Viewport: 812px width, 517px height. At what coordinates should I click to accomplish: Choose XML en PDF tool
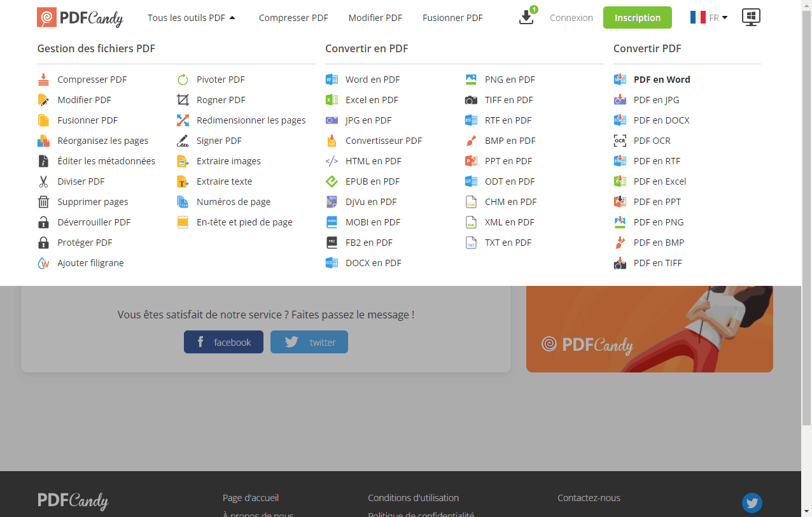[510, 222]
